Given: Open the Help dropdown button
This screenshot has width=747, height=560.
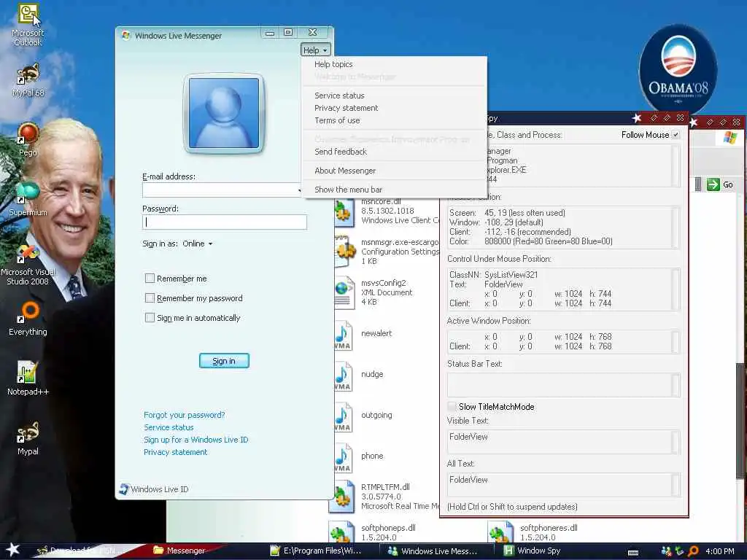Looking at the screenshot, I should (x=315, y=50).
